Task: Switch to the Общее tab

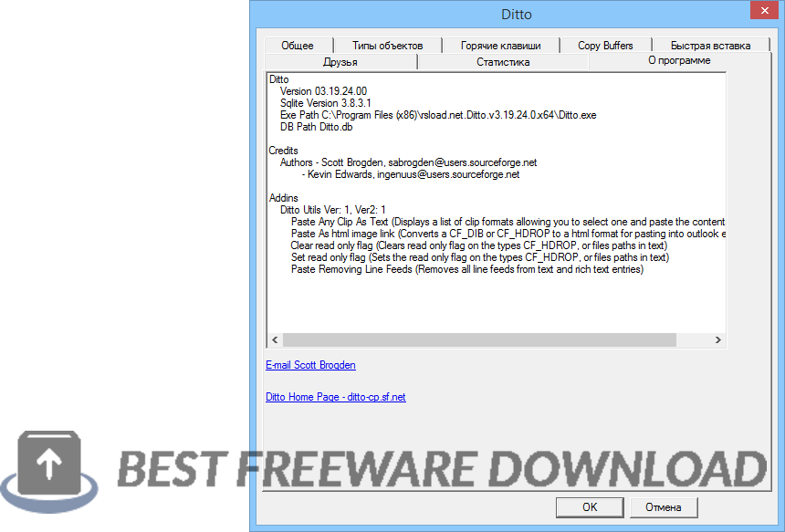Action: pyautogui.click(x=298, y=46)
